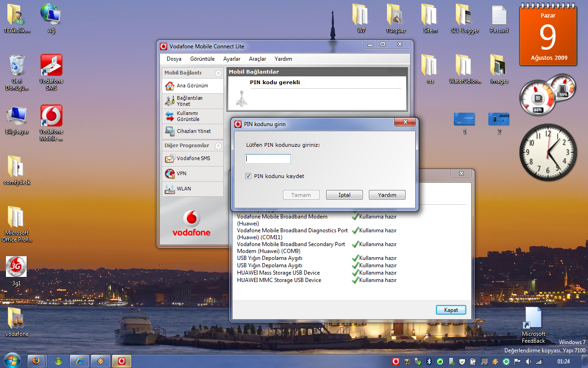
Task: Open the WLAN entry in the sidebar
Action: pyautogui.click(x=192, y=189)
